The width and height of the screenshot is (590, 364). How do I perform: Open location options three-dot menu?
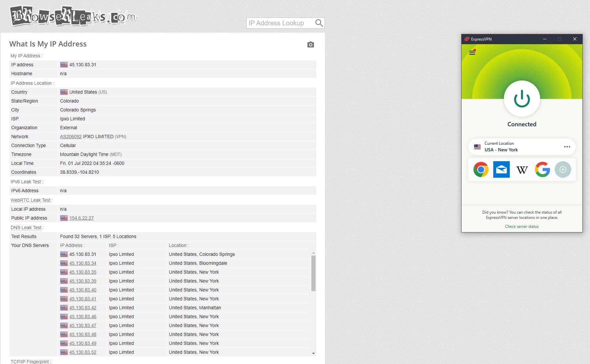[567, 147]
